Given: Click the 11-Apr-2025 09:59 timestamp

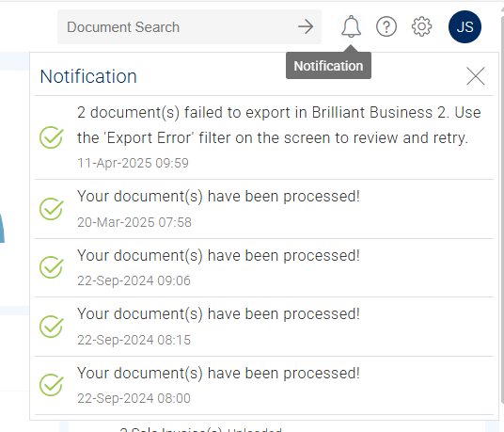Looking at the screenshot, I should pos(133,163).
